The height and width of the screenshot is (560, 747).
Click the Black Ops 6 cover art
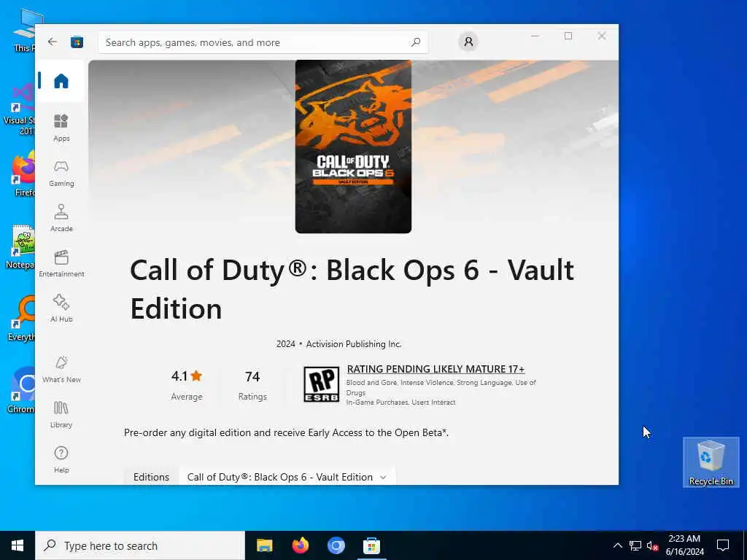pos(353,147)
